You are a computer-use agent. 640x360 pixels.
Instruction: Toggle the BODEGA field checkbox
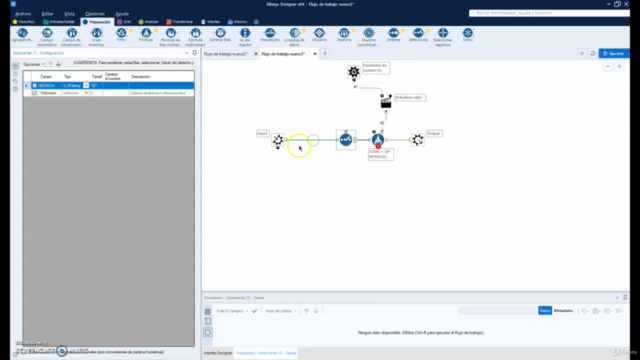coord(35,86)
